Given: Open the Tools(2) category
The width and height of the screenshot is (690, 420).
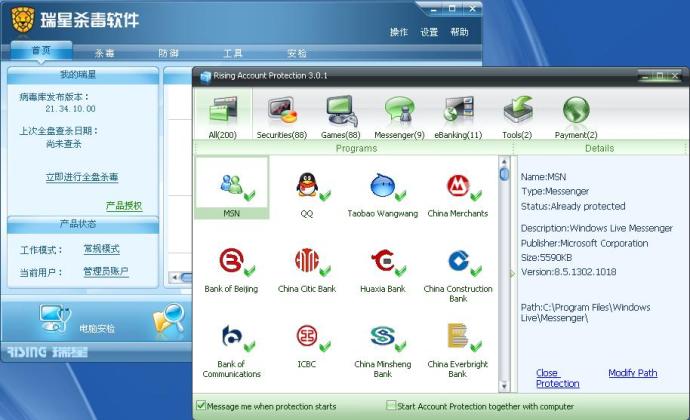Looking at the screenshot, I should point(518,110).
